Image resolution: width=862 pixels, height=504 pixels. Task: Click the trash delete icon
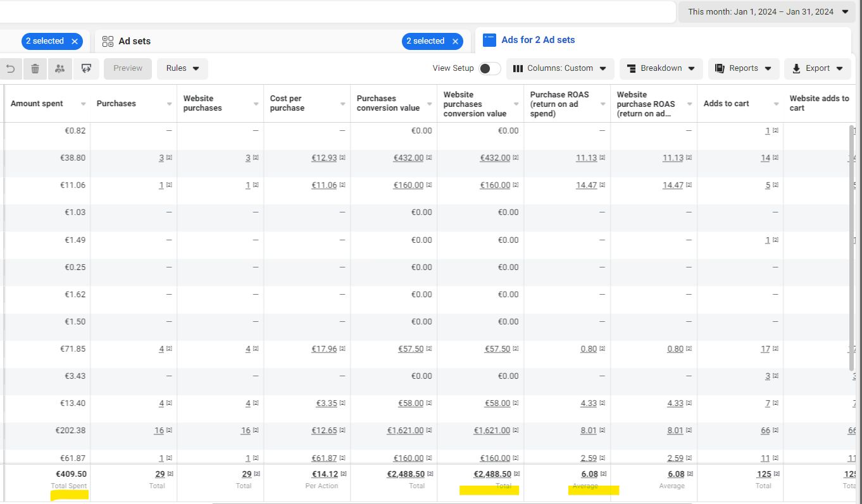tap(35, 69)
